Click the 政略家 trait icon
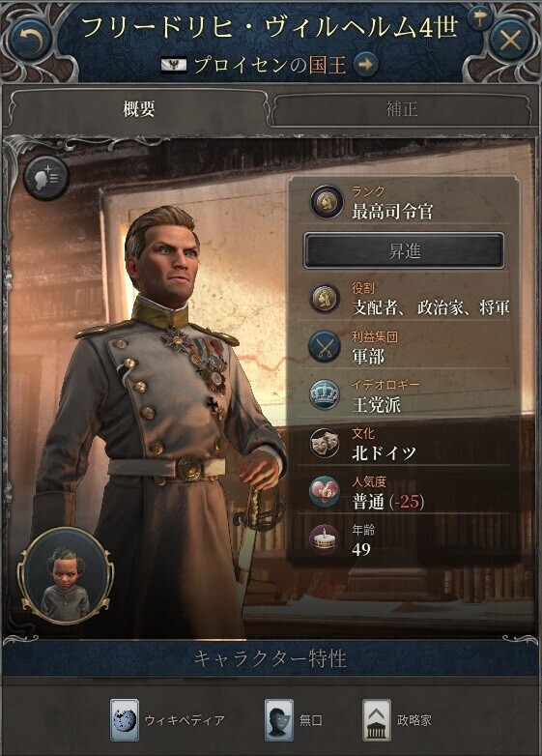 377,720
